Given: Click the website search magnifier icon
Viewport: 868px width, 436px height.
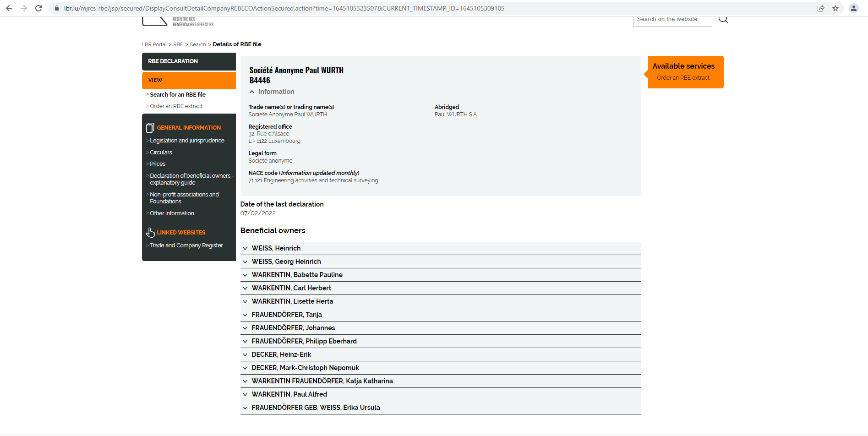Looking at the screenshot, I should 723,19.
